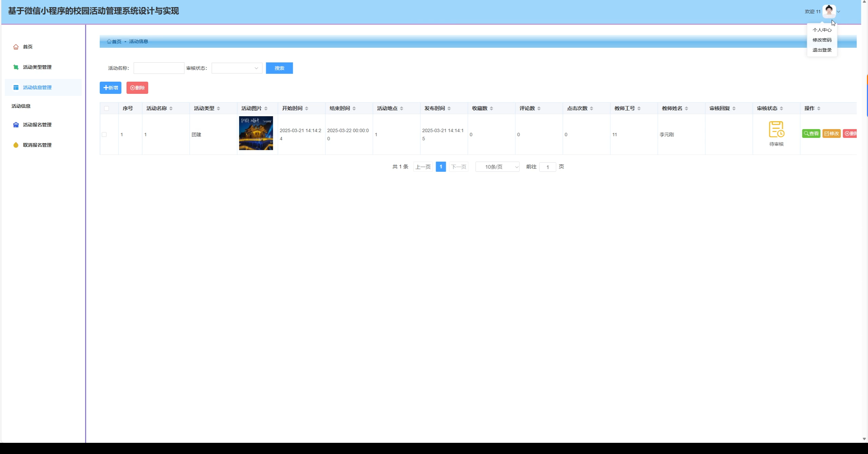Open the activity image thumbnail
Viewport: 868px width, 454px height.
click(256, 133)
